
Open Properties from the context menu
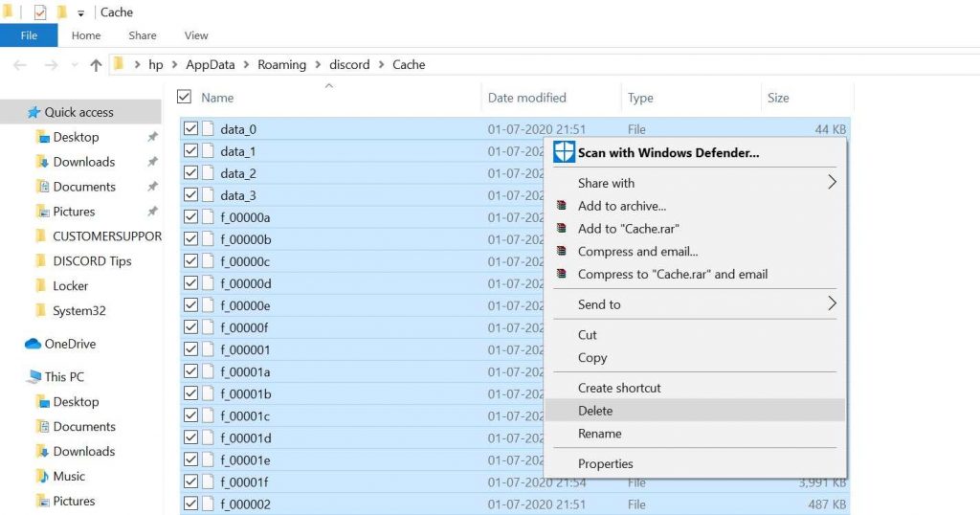pos(695,463)
